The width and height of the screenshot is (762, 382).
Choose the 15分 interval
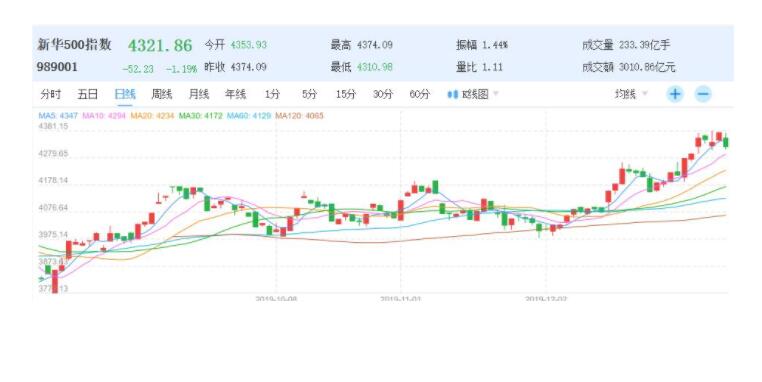pos(346,94)
